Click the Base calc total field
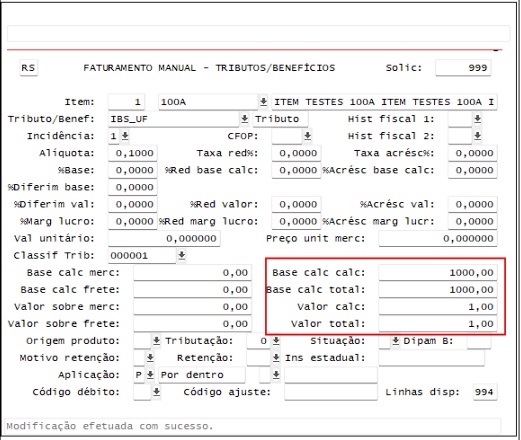The height and width of the screenshot is (440, 521). tap(438, 289)
